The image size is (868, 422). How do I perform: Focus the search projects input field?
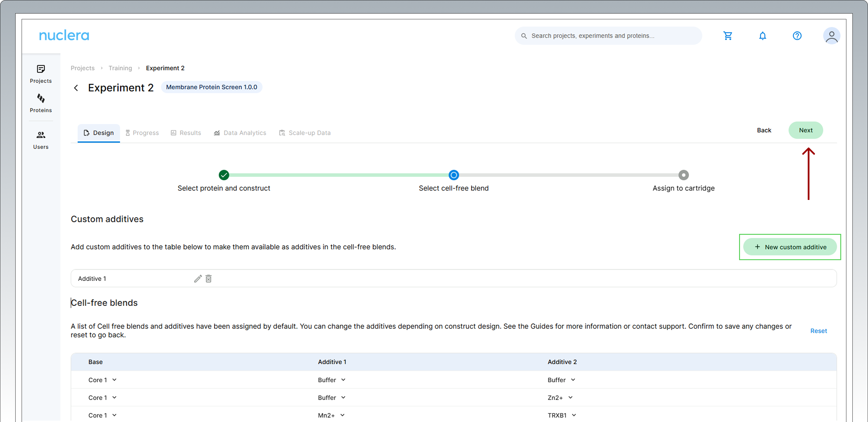(608, 36)
